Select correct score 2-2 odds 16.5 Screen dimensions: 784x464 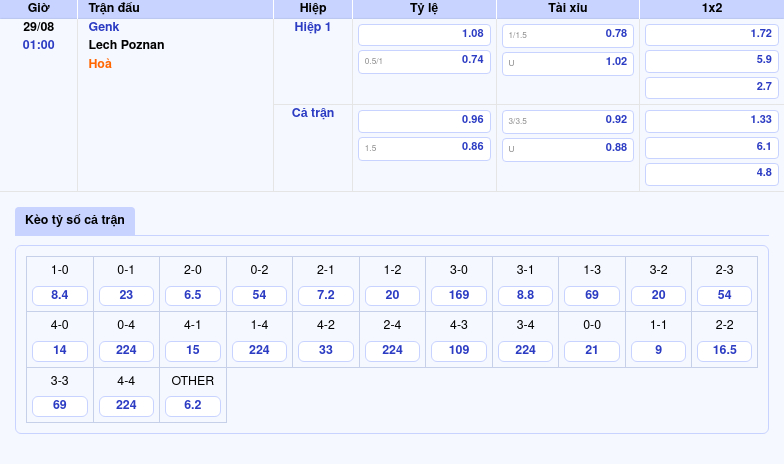pyautogui.click(x=724, y=351)
